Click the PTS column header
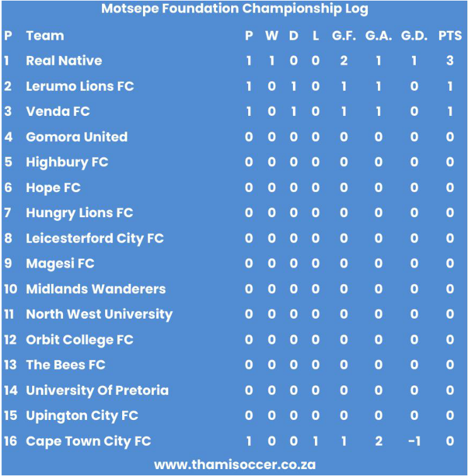Image resolution: width=468 pixels, height=476 pixels. point(450,36)
